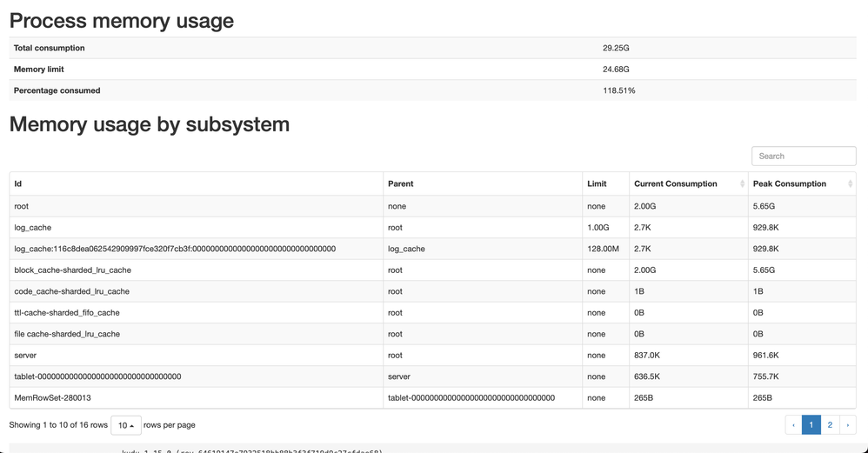This screenshot has width=868, height=453.
Task: Select page 1 in pagination
Action: pos(811,425)
